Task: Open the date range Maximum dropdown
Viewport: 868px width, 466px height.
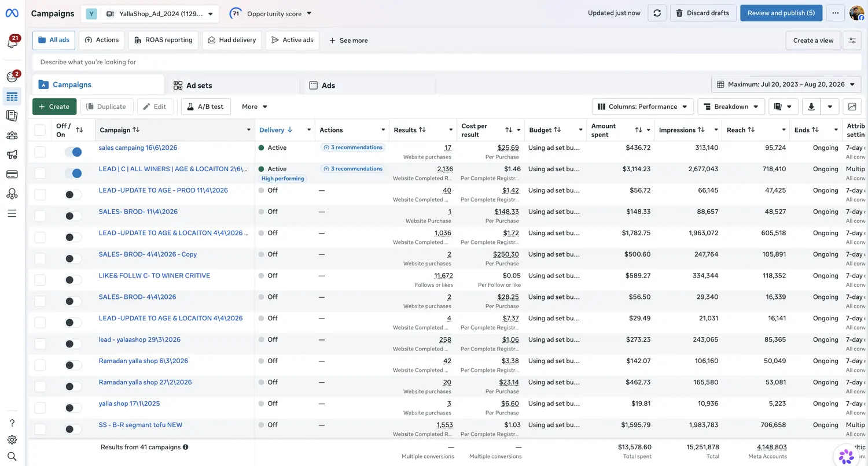Action: coord(786,84)
